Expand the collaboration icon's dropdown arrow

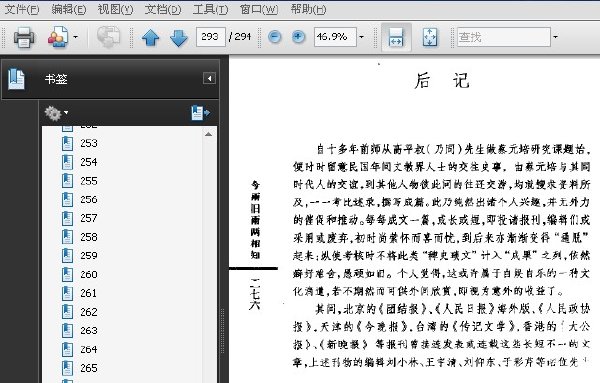pyautogui.click(x=75, y=37)
